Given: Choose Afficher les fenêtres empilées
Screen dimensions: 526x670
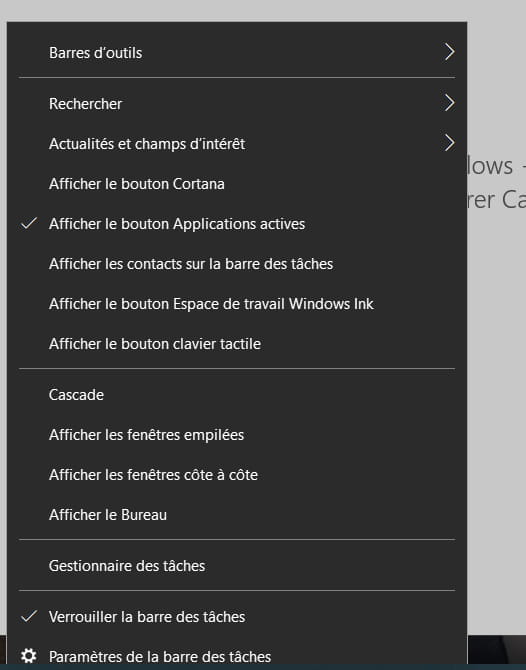Looking at the screenshot, I should [x=237, y=435].
